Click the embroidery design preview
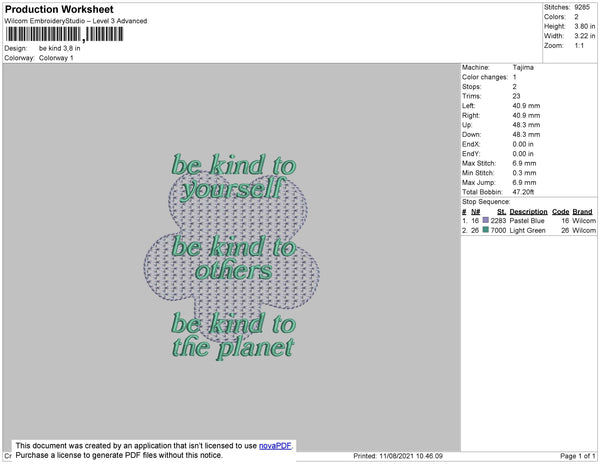This screenshot has width=600, height=464. 232,257
